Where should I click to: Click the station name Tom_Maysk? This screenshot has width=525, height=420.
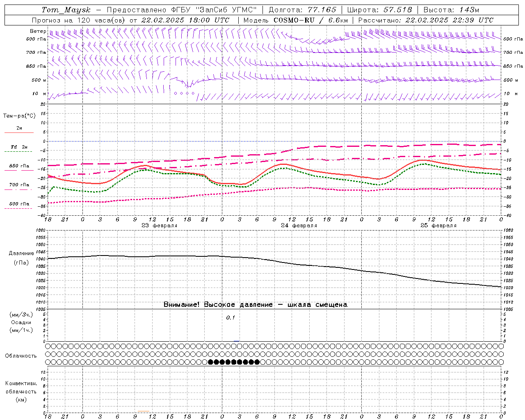(x=66, y=10)
